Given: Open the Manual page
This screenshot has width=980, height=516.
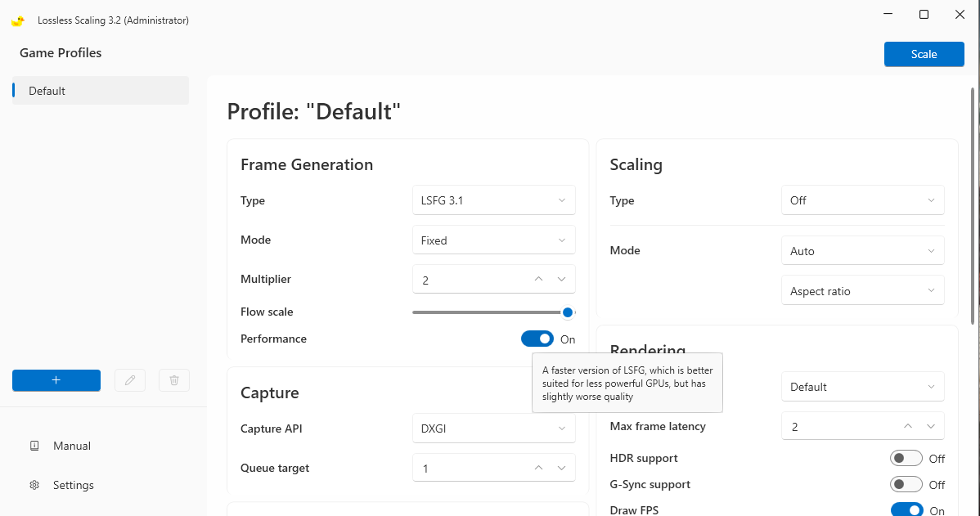Looking at the screenshot, I should click(72, 446).
